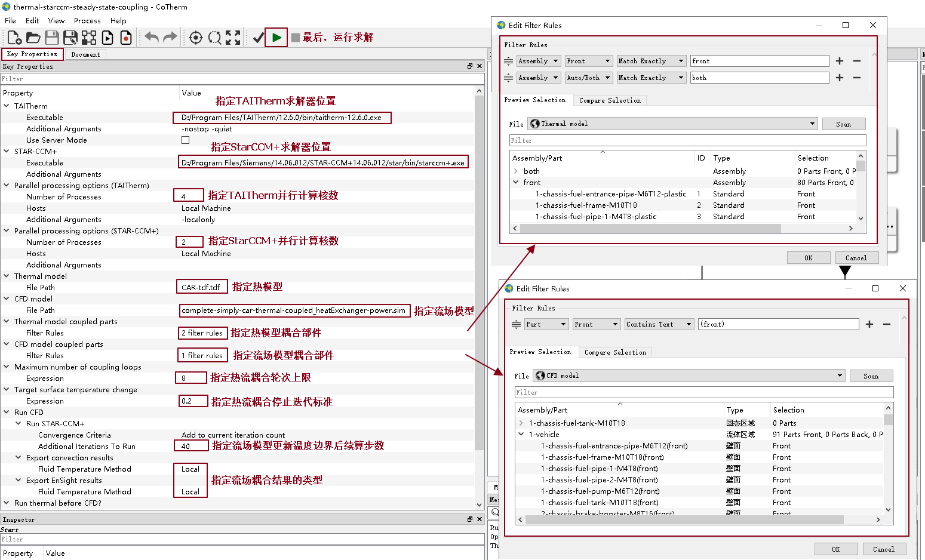Stop the running process with gray square
This screenshot has width=925, height=560.
(295, 38)
